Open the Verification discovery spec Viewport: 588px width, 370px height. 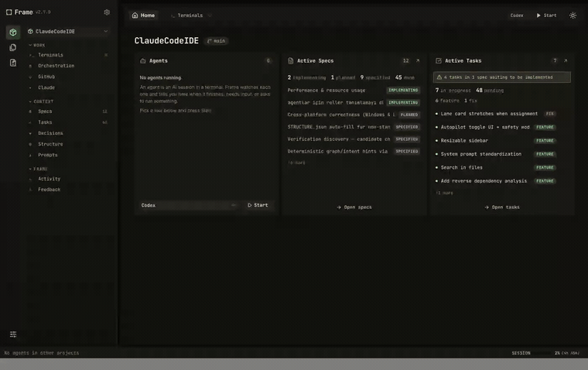click(x=354, y=139)
